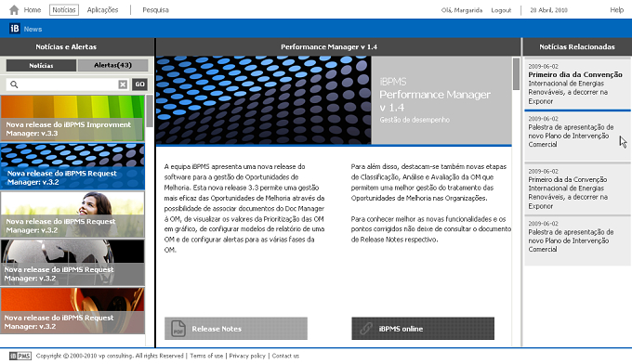Click the link chain icon on iBPMS online
632x364 pixels.
tap(366, 329)
